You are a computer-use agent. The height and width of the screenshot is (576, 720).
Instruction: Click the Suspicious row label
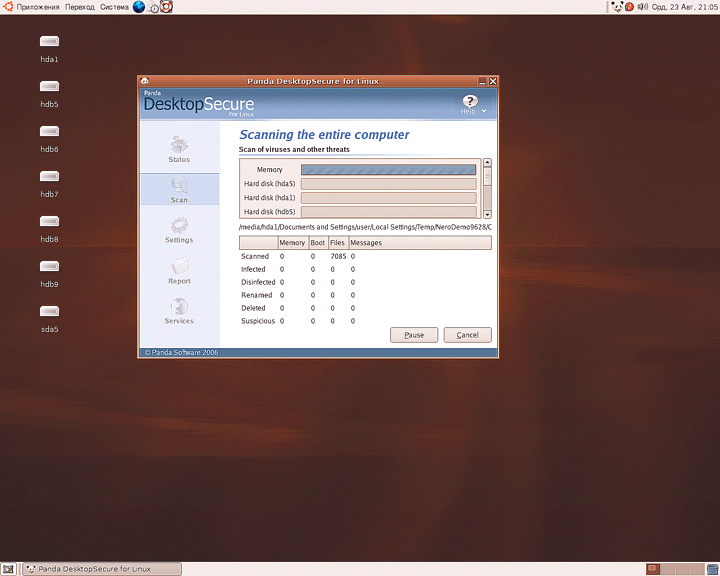(x=258, y=321)
